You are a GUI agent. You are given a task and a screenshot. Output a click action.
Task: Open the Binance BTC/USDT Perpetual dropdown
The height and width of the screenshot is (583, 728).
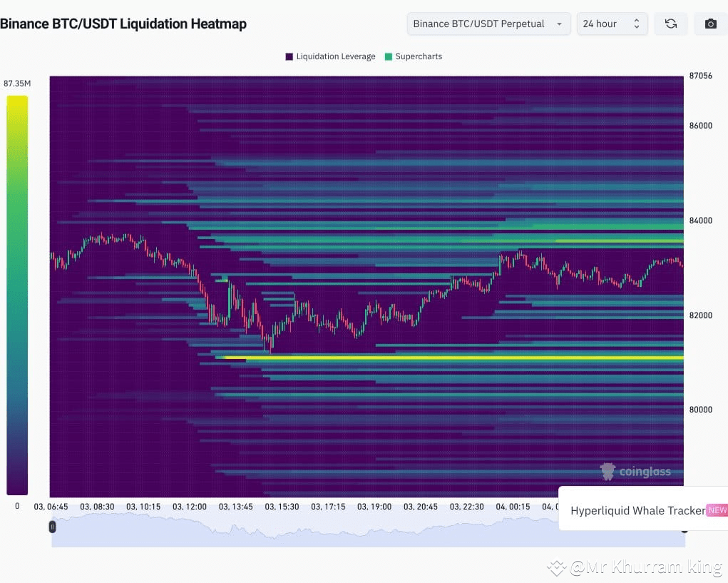pyautogui.click(x=488, y=24)
